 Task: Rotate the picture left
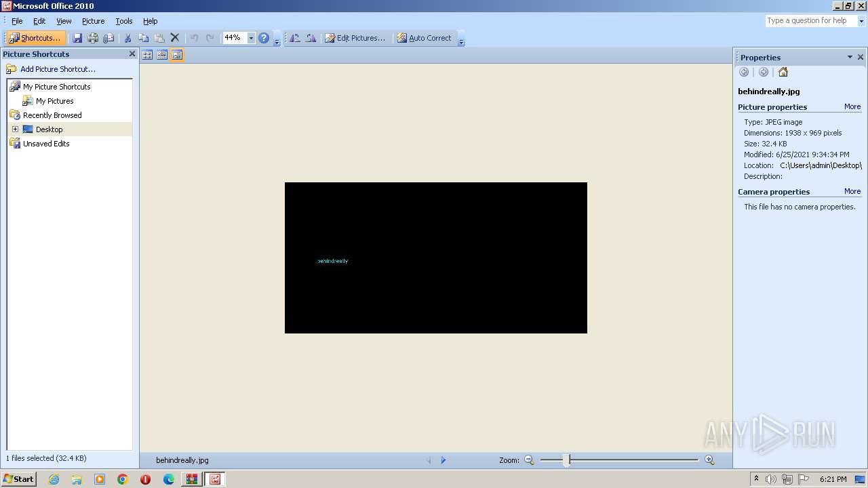295,38
